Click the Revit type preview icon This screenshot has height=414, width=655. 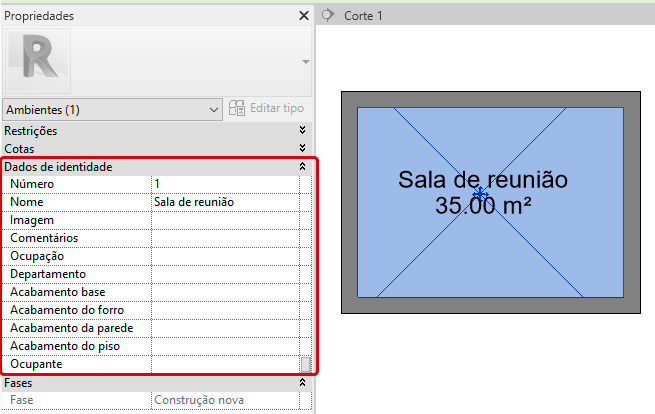click(38, 61)
